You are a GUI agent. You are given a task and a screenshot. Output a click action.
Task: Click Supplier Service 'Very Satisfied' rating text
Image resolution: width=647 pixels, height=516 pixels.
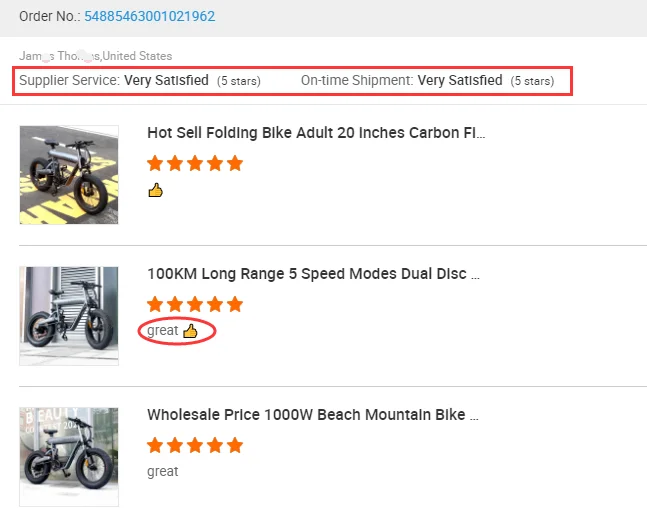166,80
